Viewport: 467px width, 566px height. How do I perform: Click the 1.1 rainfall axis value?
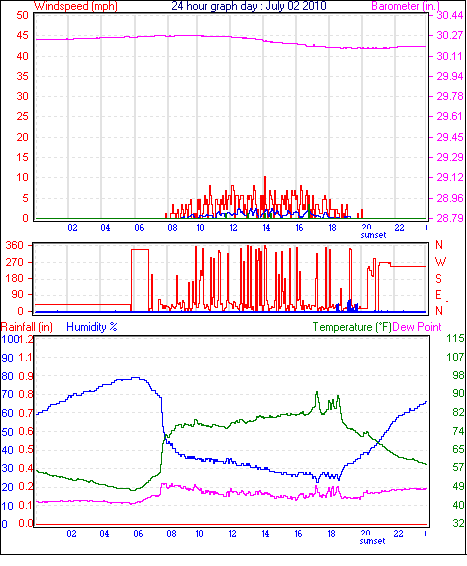(25, 357)
